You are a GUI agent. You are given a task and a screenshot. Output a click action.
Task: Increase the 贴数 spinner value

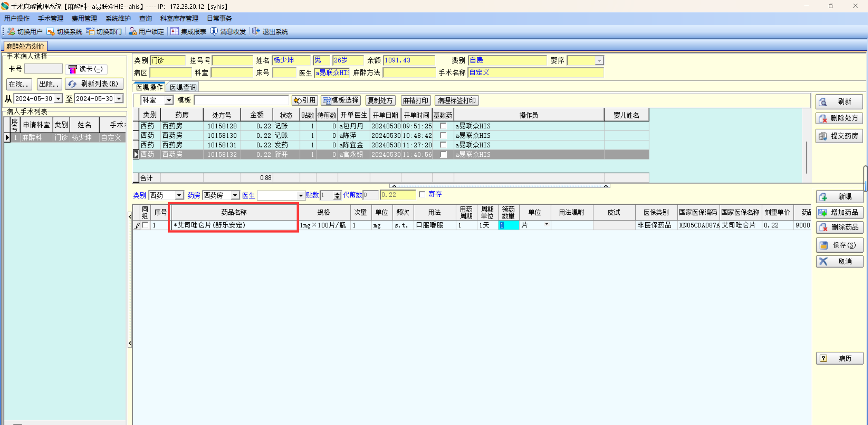[337, 193]
